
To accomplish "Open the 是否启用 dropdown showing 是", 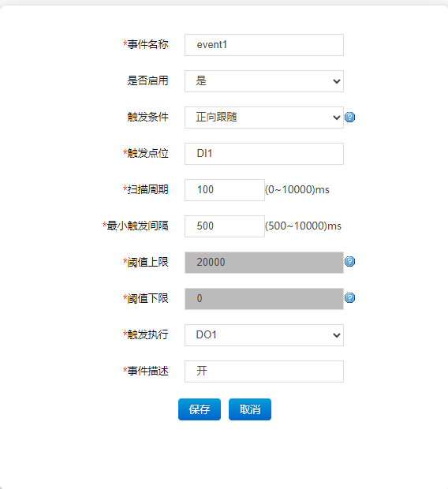I will coord(264,81).
